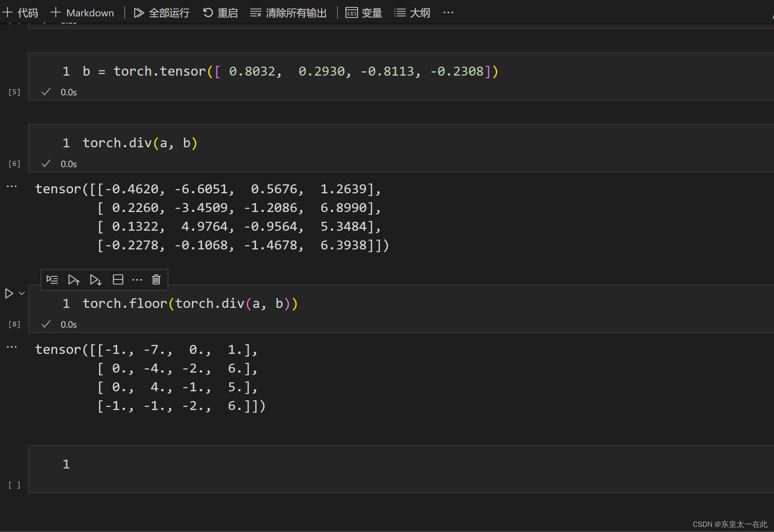Split the torch.floor cell
The height and width of the screenshot is (532, 774).
tap(118, 279)
